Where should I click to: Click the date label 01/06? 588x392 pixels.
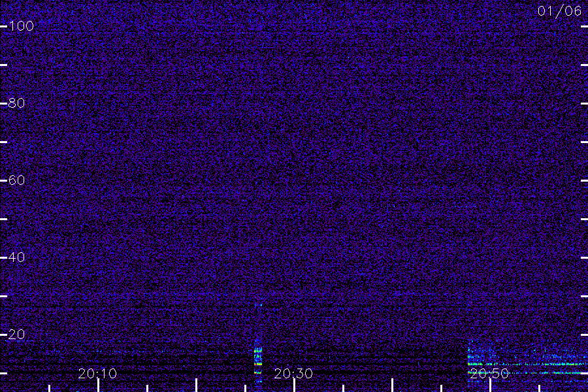pos(559,11)
